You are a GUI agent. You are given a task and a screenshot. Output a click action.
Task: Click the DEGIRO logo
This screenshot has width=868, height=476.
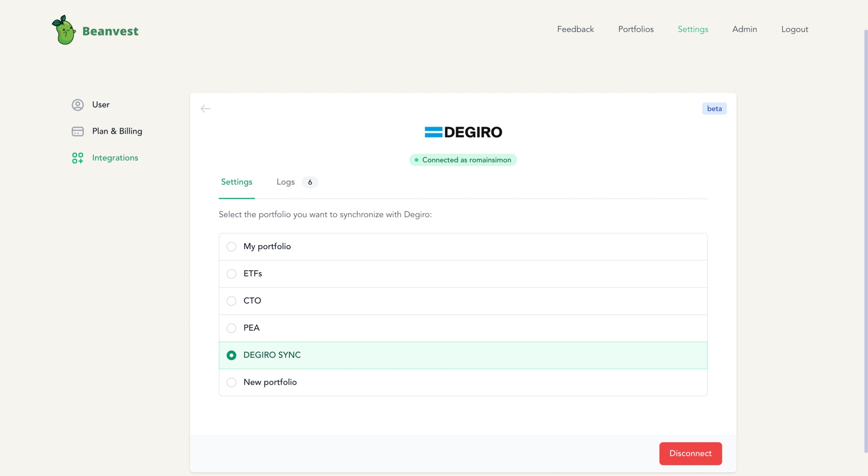click(463, 132)
